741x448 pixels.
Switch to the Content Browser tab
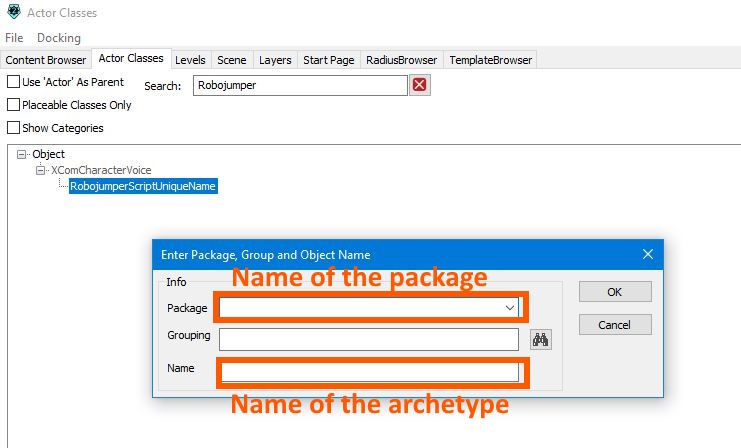pos(46,60)
